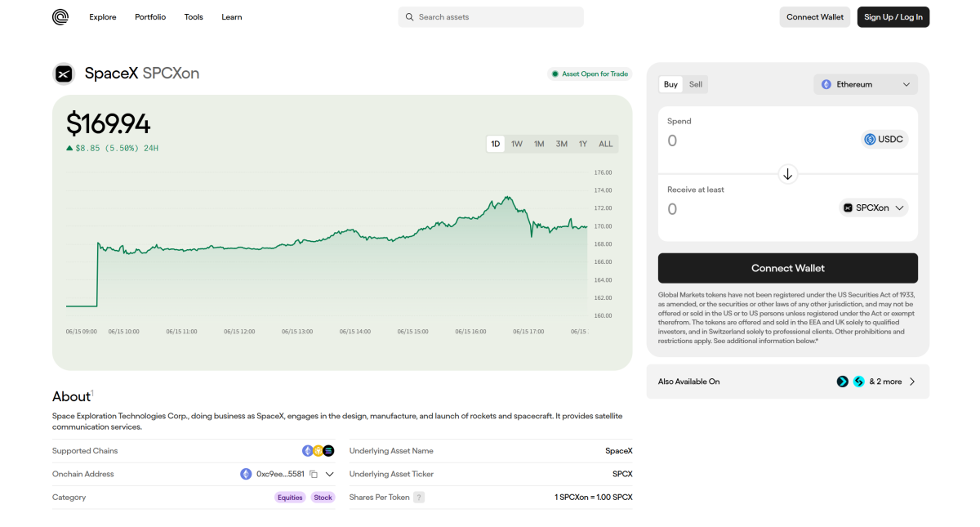Select the 1D chart range
The image size is (980, 527).
click(x=496, y=144)
